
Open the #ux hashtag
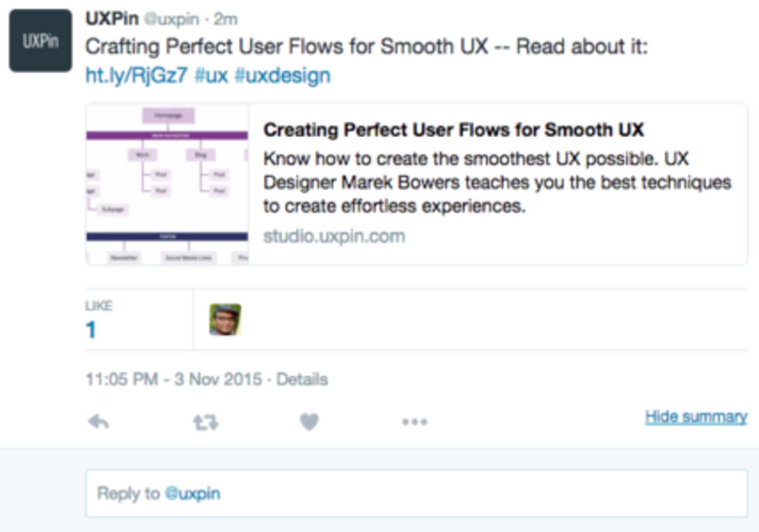[211, 75]
